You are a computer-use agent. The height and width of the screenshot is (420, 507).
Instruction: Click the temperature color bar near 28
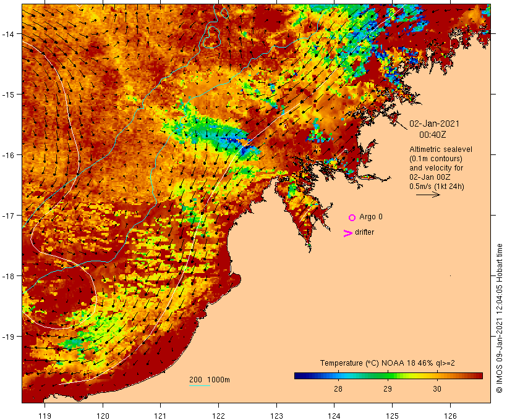coord(338,376)
